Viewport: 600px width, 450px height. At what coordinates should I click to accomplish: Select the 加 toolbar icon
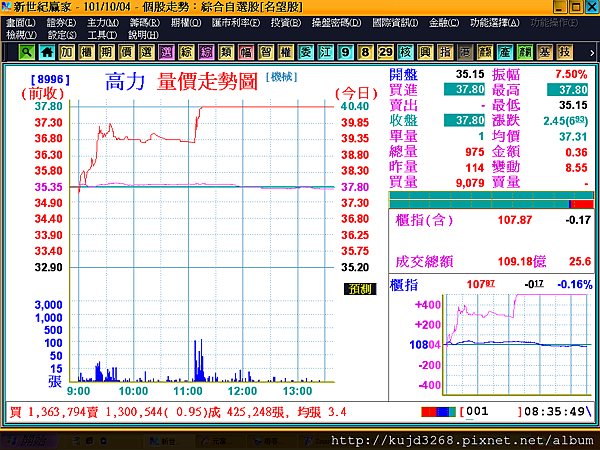tap(67, 52)
